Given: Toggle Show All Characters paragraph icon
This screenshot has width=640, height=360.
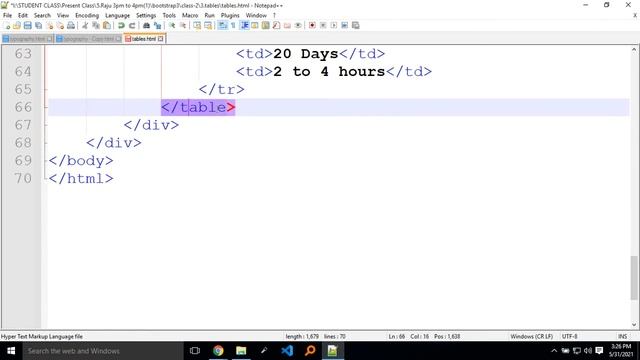Looking at the screenshot, I should [233, 25].
